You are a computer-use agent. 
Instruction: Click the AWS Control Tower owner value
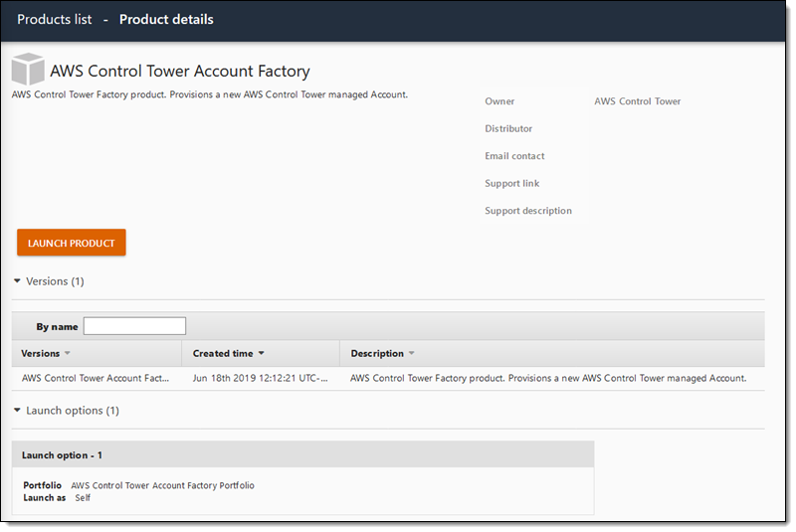tap(637, 101)
